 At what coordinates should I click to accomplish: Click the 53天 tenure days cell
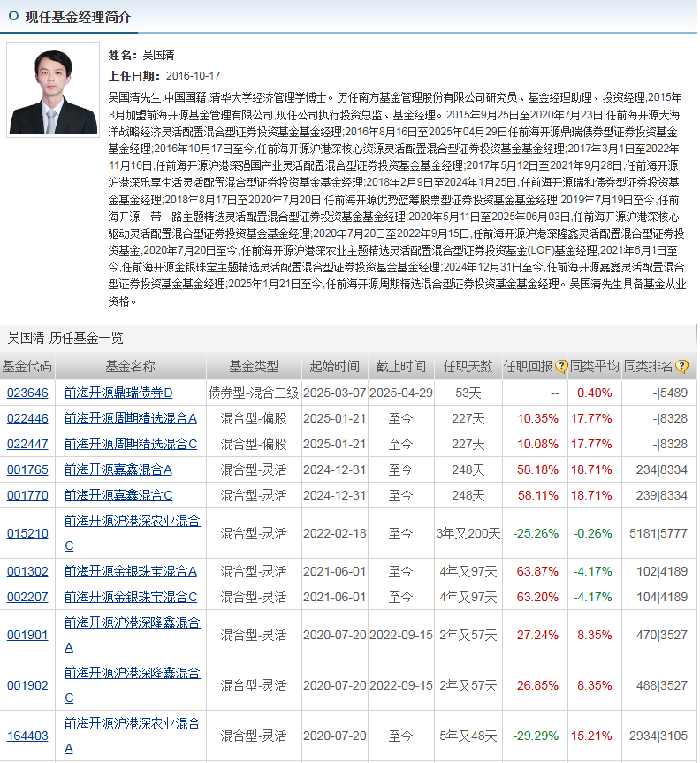click(468, 393)
